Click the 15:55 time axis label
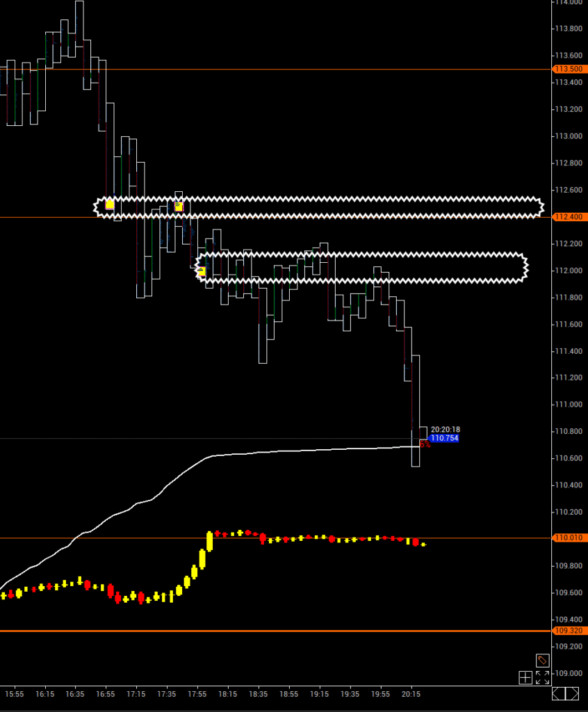The width and height of the screenshot is (588, 712). (x=14, y=694)
